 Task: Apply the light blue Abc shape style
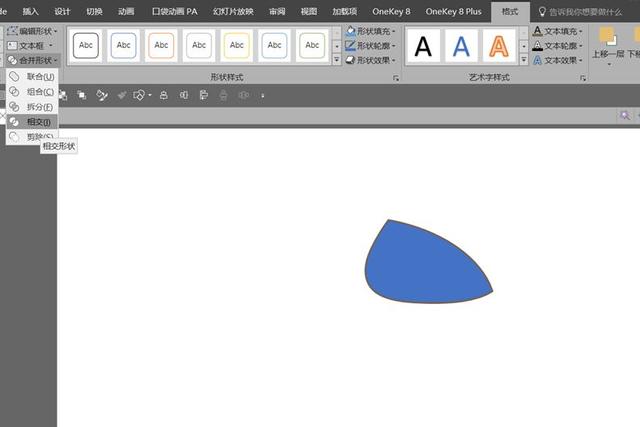coord(274,45)
